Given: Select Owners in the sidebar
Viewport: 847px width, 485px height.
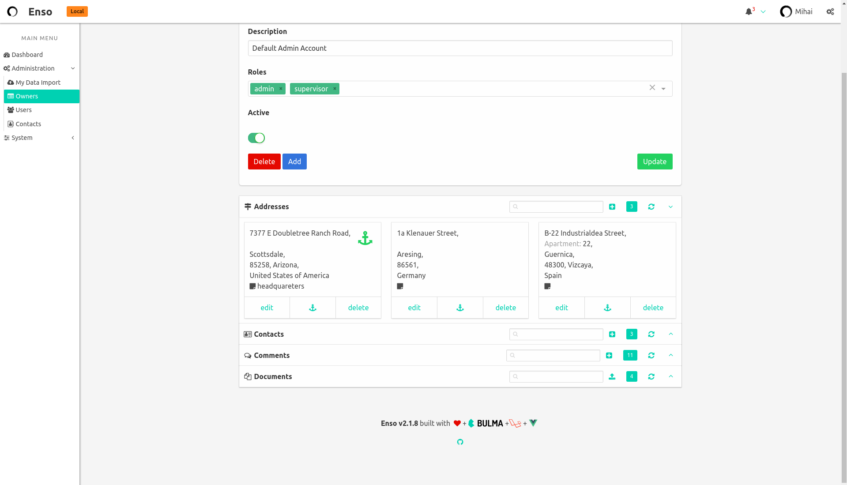Looking at the screenshot, I should point(42,96).
